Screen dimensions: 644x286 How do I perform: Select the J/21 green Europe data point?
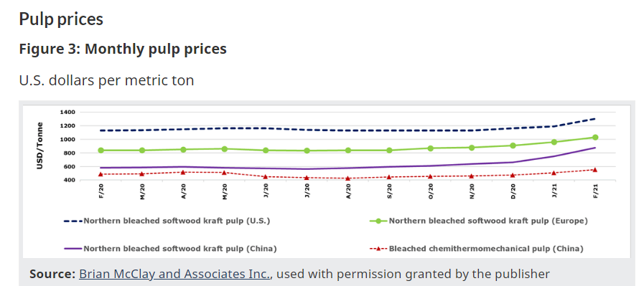pos(554,142)
